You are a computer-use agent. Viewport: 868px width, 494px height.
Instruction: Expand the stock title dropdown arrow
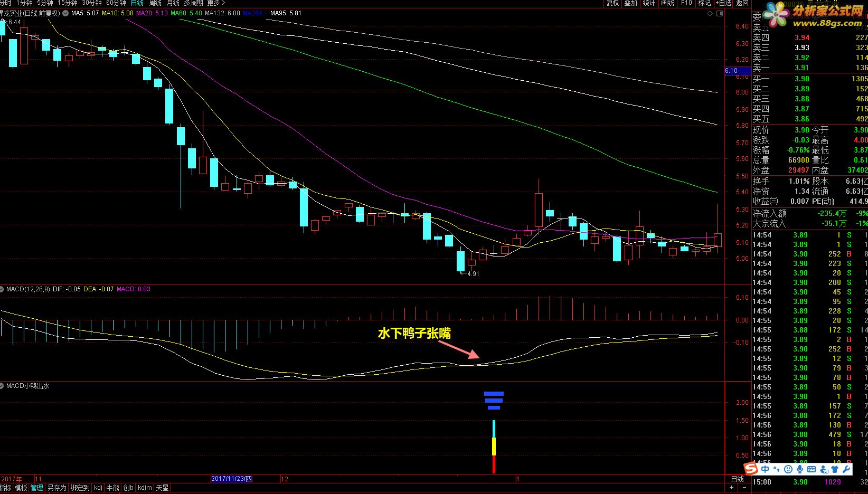65,13
